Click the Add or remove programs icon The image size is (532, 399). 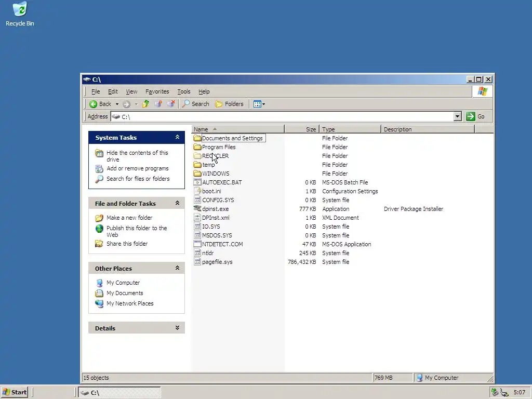coord(99,169)
